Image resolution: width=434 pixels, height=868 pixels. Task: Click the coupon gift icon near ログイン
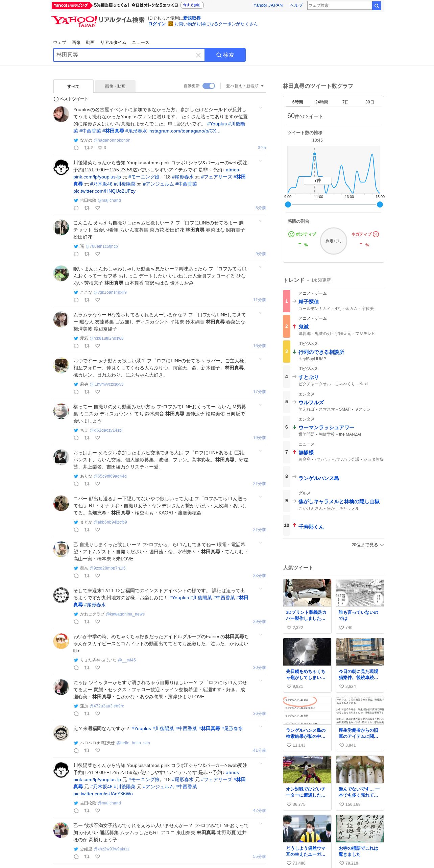(171, 24)
